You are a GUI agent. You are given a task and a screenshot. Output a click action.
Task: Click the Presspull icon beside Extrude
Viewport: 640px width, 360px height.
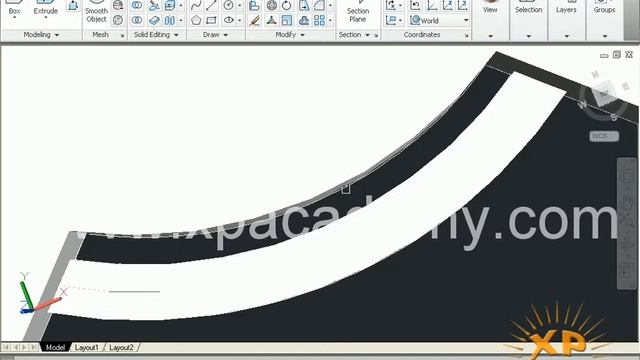point(73,6)
